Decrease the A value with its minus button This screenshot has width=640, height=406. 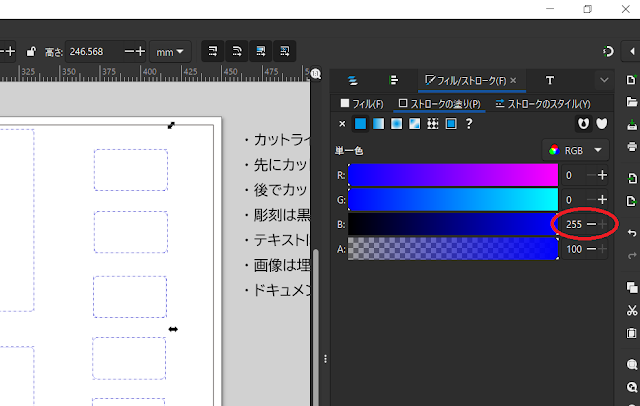coord(591,249)
